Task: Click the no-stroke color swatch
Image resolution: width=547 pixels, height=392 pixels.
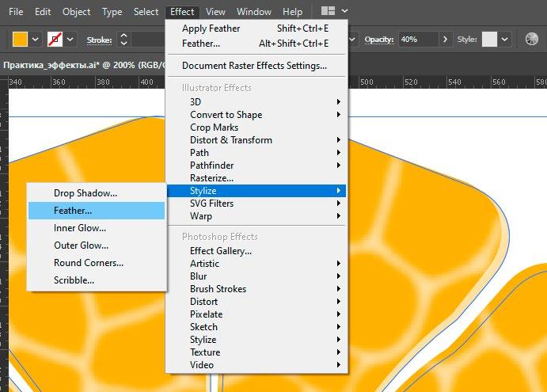Action: tap(55, 39)
